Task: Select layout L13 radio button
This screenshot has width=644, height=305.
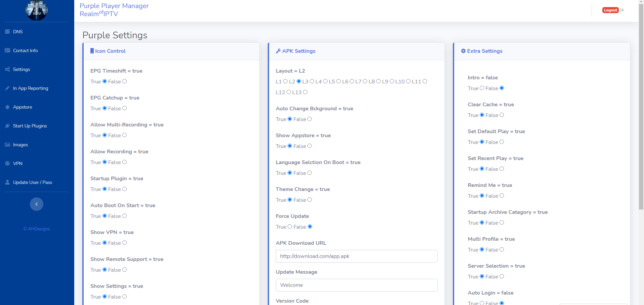Action: click(305, 92)
